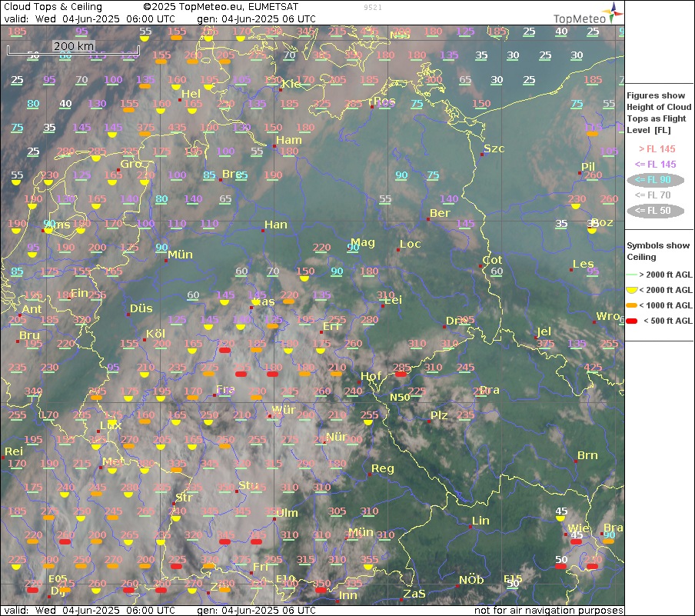The height and width of the screenshot is (616, 695).
Task: Click 'Figures show Height of Cloud Tops' legend heading
Action: pyautogui.click(x=659, y=112)
